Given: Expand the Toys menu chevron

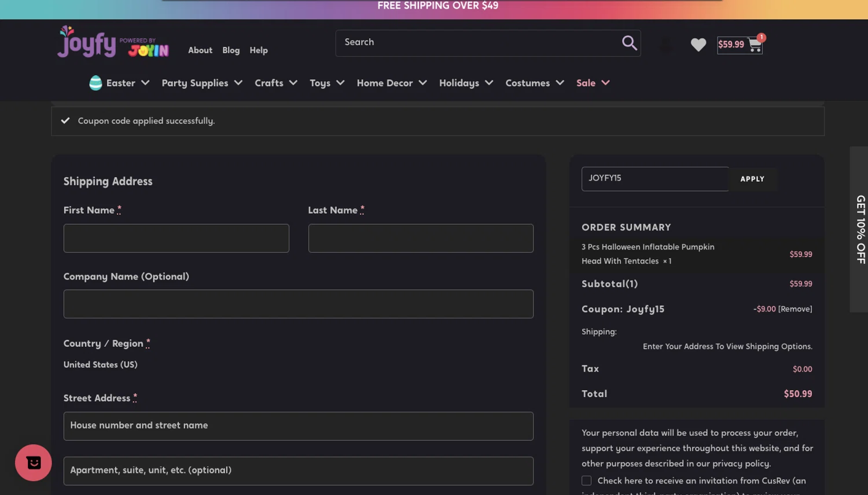Looking at the screenshot, I should 340,83.
